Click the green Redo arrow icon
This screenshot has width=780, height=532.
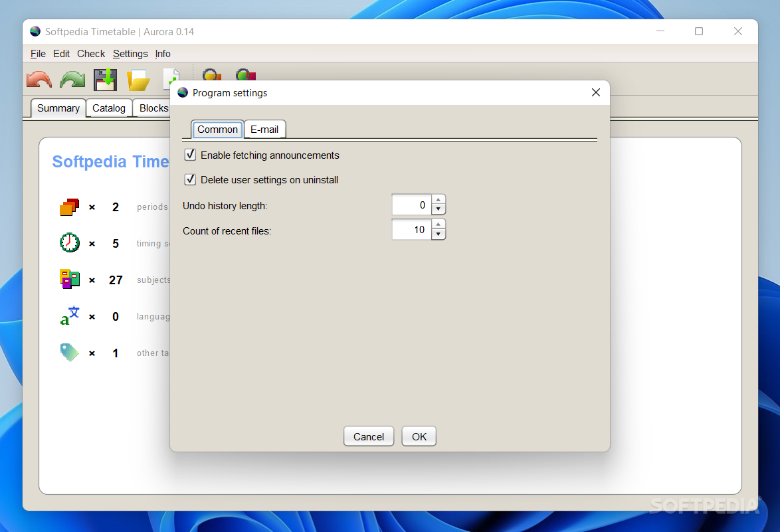[72, 80]
